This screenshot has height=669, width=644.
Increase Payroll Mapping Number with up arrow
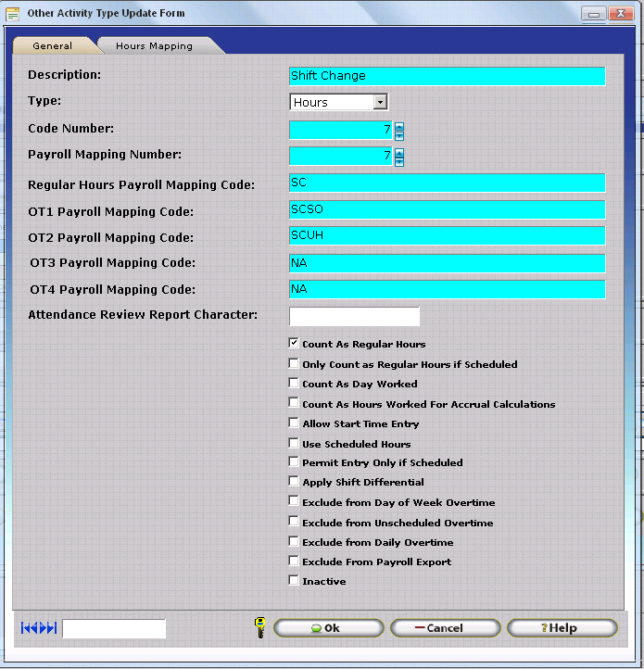click(x=399, y=152)
